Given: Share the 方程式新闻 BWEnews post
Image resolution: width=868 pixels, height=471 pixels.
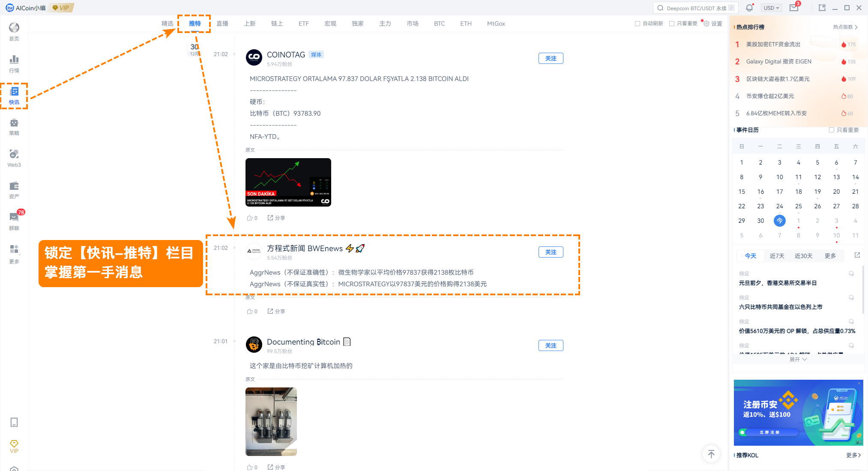Looking at the screenshot, I should 276,311.
